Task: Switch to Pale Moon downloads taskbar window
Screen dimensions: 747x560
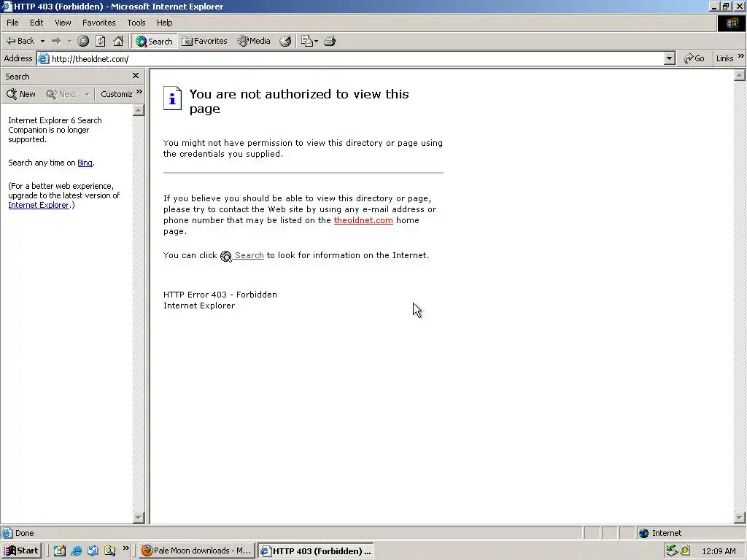Action: pos(196,551)
